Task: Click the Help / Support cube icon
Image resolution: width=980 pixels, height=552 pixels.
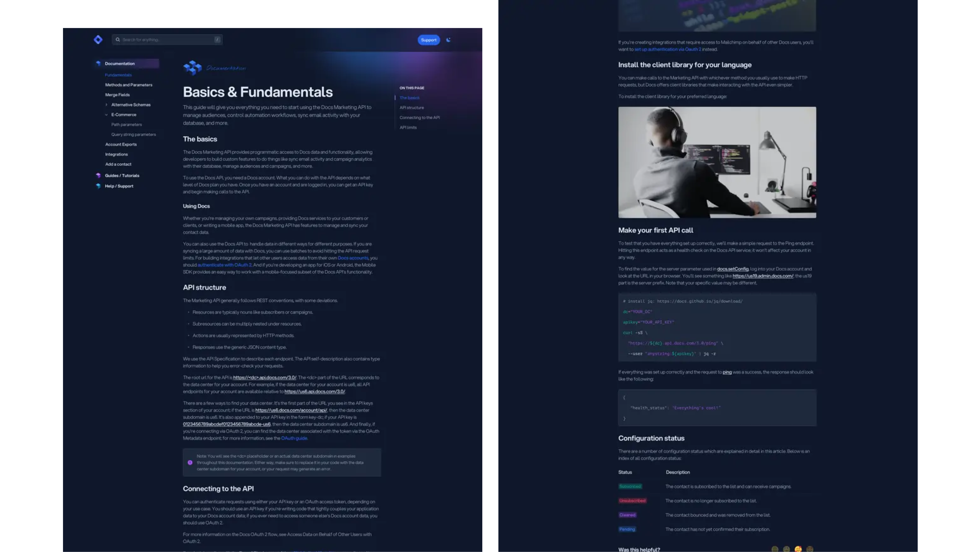Action: (x=98, y=186)
